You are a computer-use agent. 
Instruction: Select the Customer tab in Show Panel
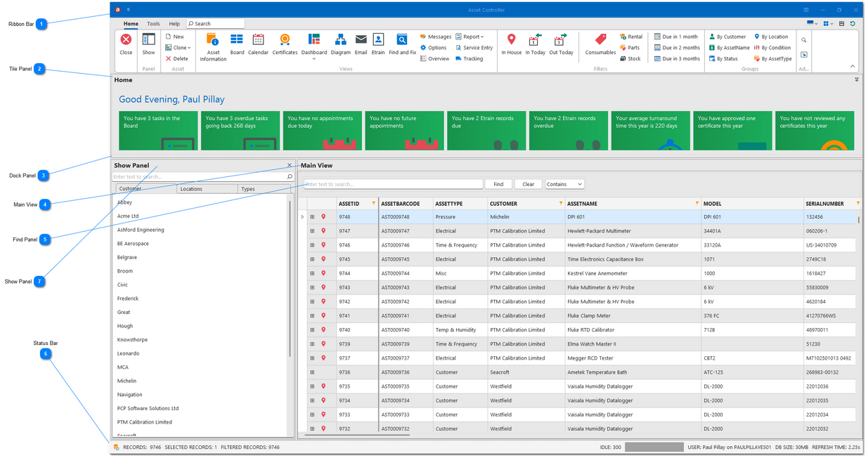click(145, 189)
